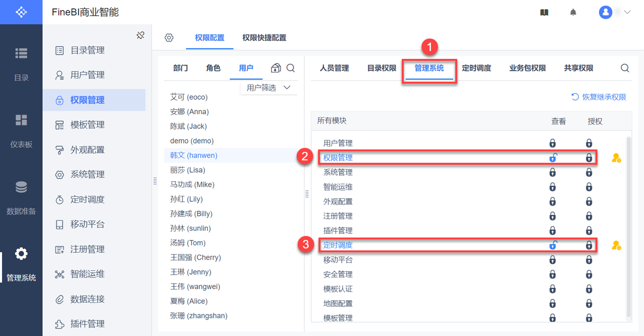The width and height of the screenshot is (644, 336).
Task: Switch to the 用户 tab
Action: pyautogui.click(x=246, y=68)
